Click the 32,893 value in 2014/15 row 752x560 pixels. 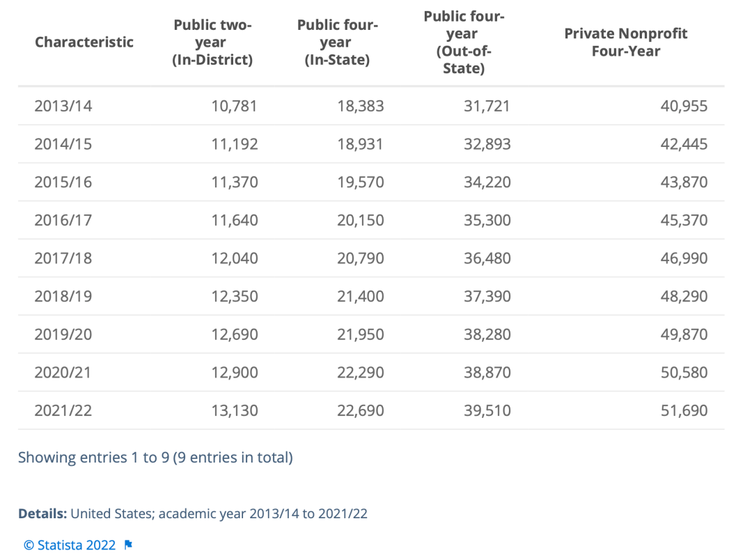[487, 144]
